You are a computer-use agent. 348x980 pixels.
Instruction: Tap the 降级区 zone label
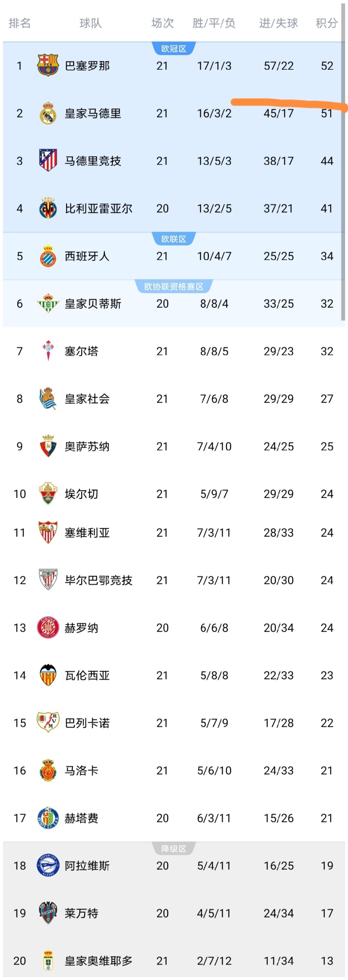pos(174,848)
